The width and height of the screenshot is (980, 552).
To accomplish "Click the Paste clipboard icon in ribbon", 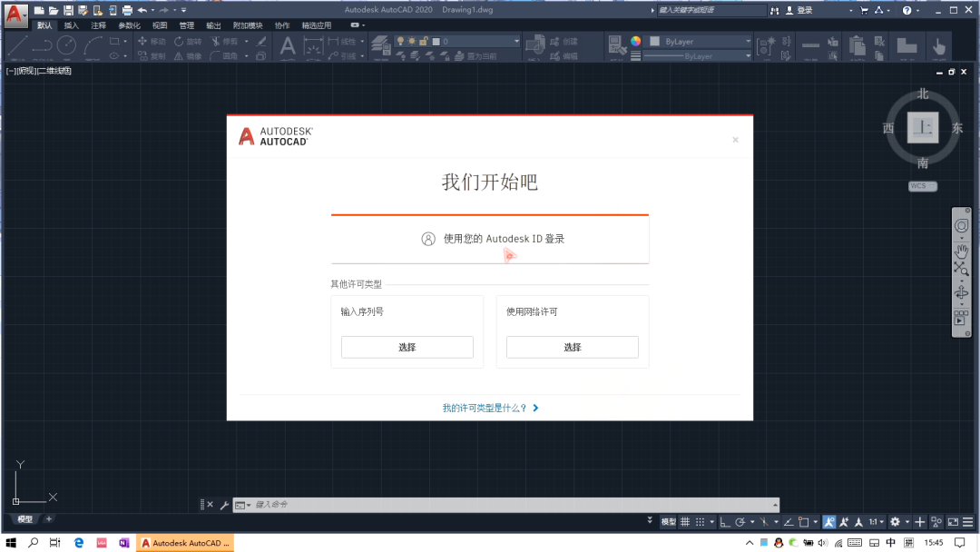I will click(857, 46).
